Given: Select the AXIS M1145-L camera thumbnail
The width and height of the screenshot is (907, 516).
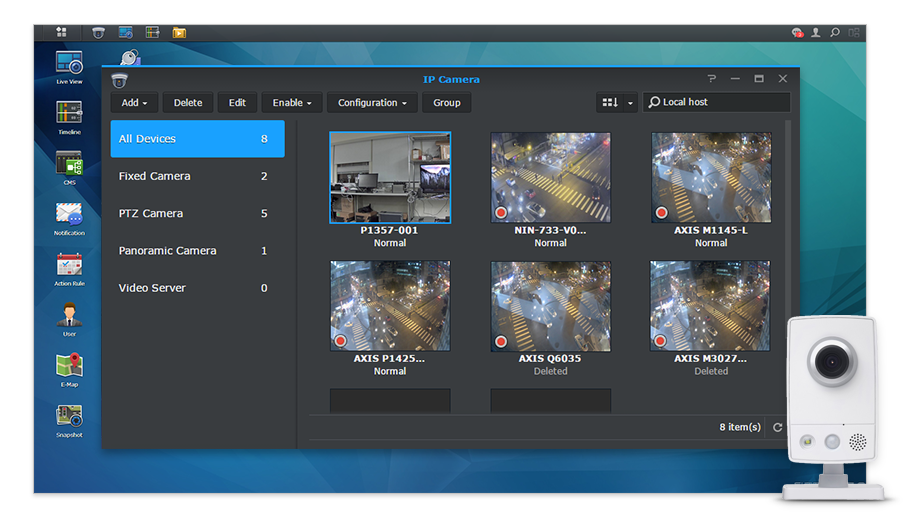Looking at the screenshot, I should (x=711, y=178).
